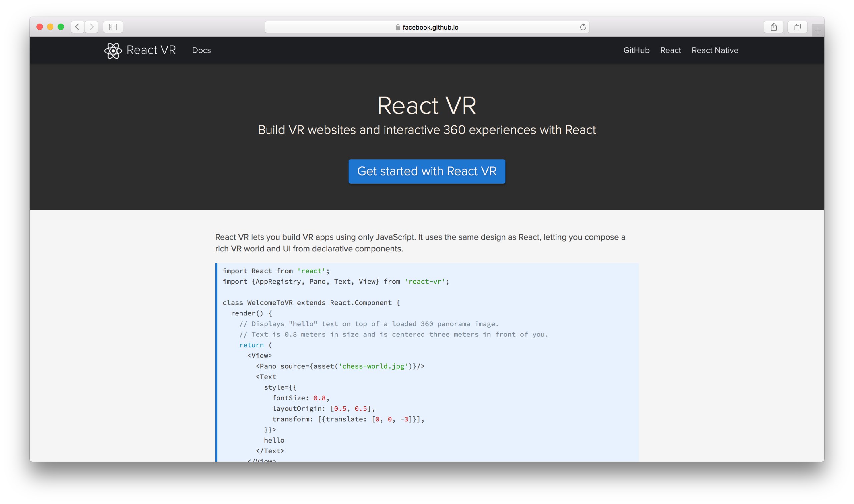Click the React VR brand title in navbar
The width and height of the screenshot is (854, 504).
click(x=151, y=50)
